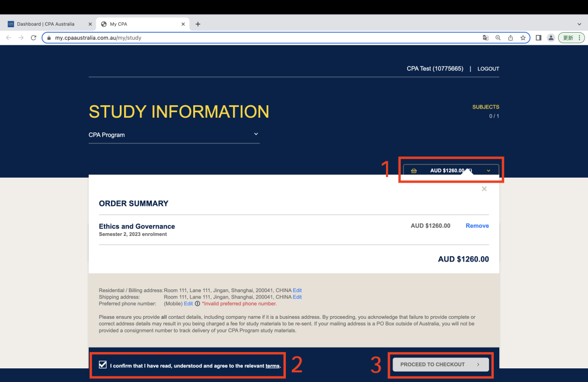Click the info icon beside phone number
The height and width of the screenshot is (382, 588).
click(x=197, y=304)
